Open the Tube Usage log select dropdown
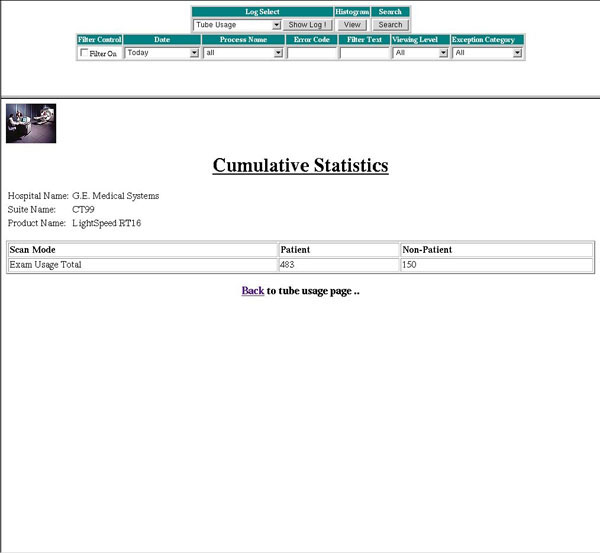This screenshot has width=600, height=553. [237, 25]
